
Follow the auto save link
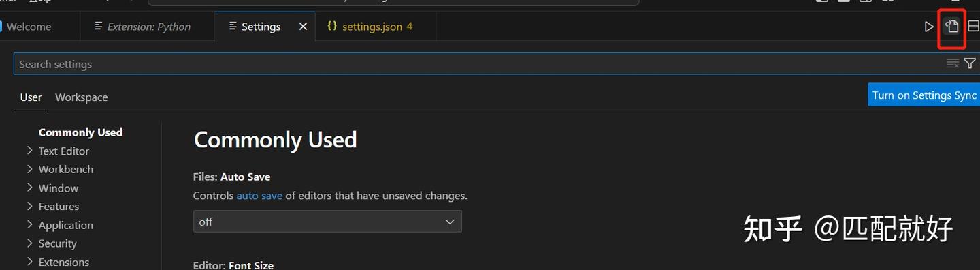(259, 196)
